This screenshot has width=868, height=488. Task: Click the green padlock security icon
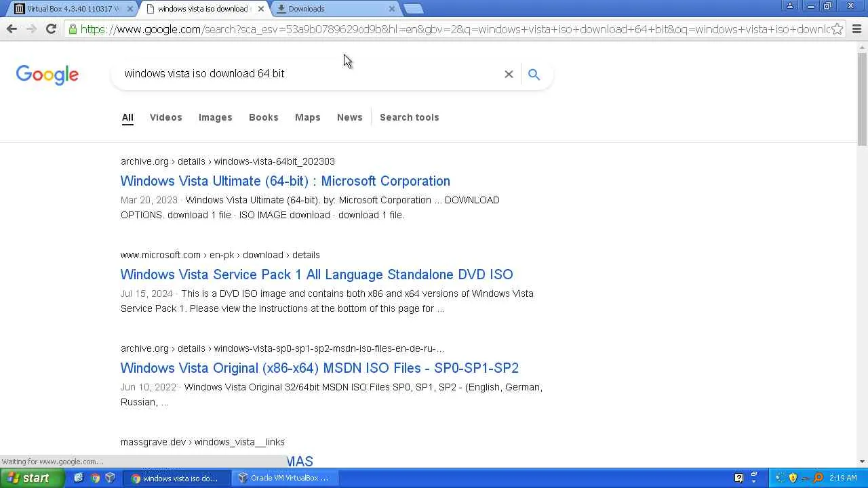[73, 29]
